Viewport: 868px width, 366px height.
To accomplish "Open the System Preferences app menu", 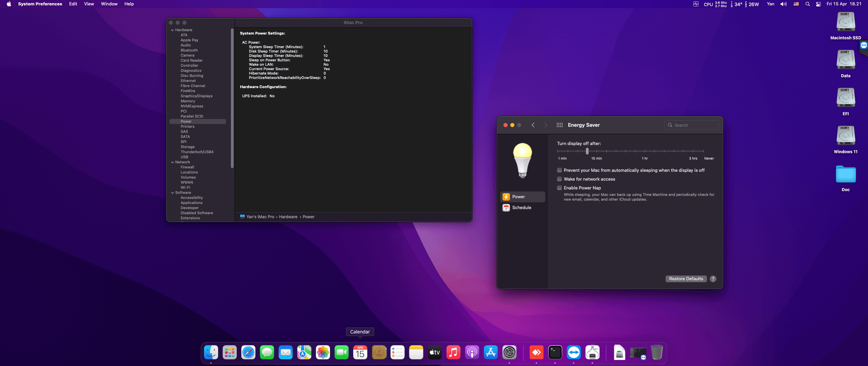I will coord(40,4).
